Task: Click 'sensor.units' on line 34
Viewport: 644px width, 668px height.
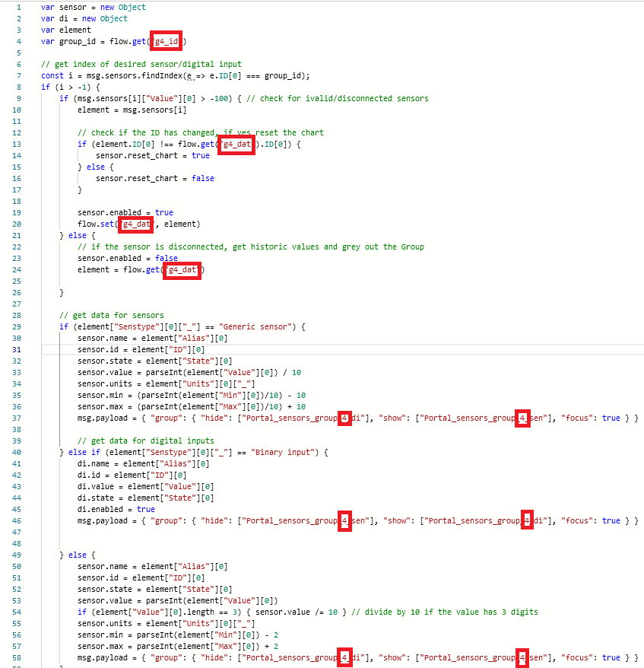Action: point(105,384)
